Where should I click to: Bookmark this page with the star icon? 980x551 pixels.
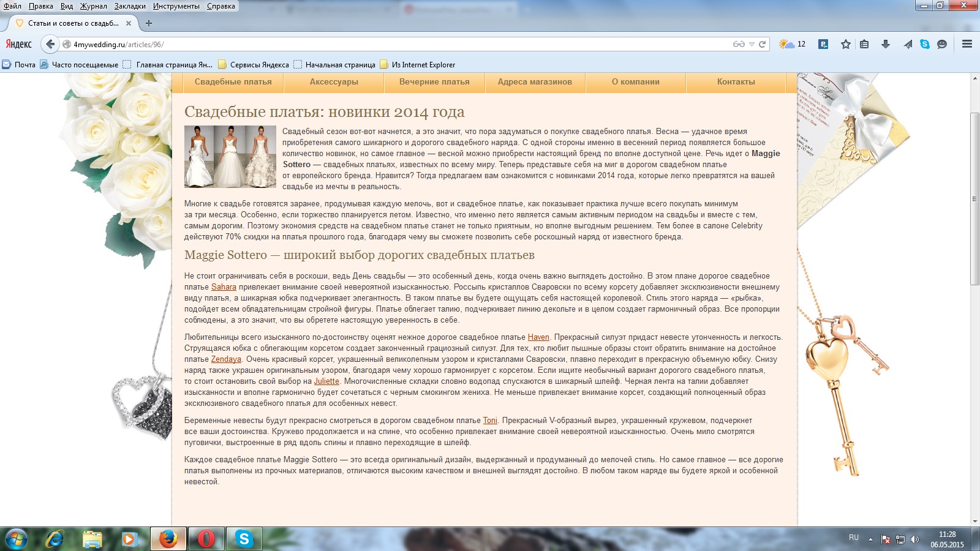coord(846,44)
